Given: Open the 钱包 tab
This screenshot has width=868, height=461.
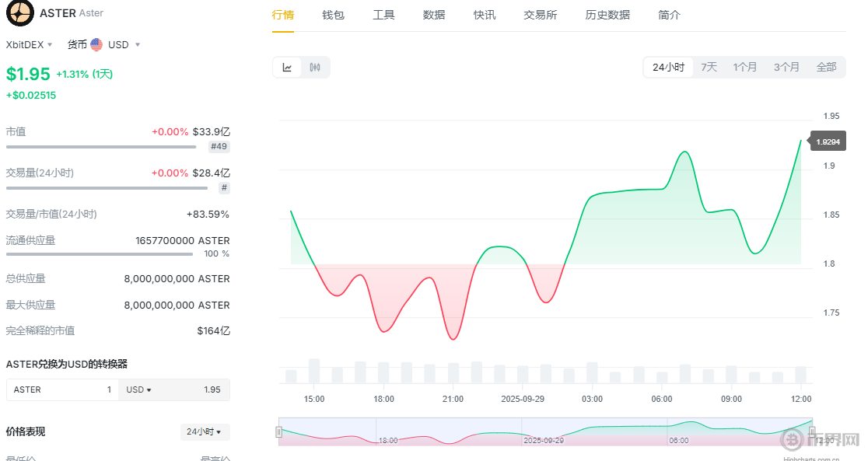Looking at the screenshot, I should click(x=333, y=15).
